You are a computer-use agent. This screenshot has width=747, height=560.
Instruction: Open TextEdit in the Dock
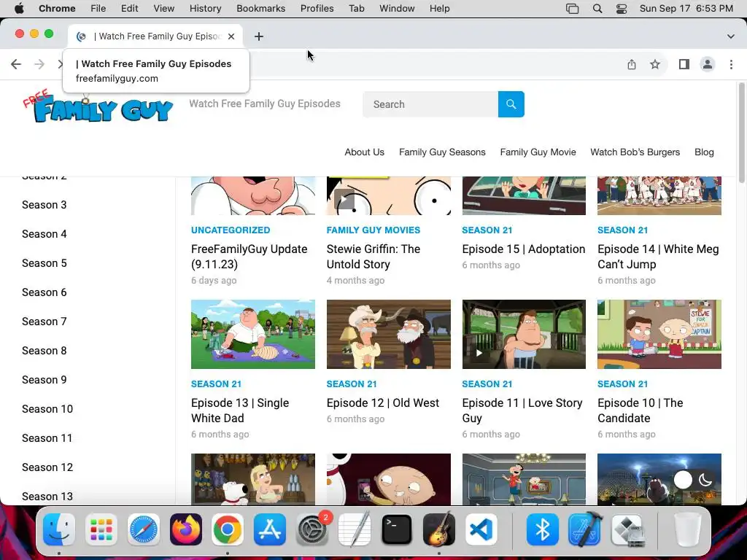click(x=355, y=529)
